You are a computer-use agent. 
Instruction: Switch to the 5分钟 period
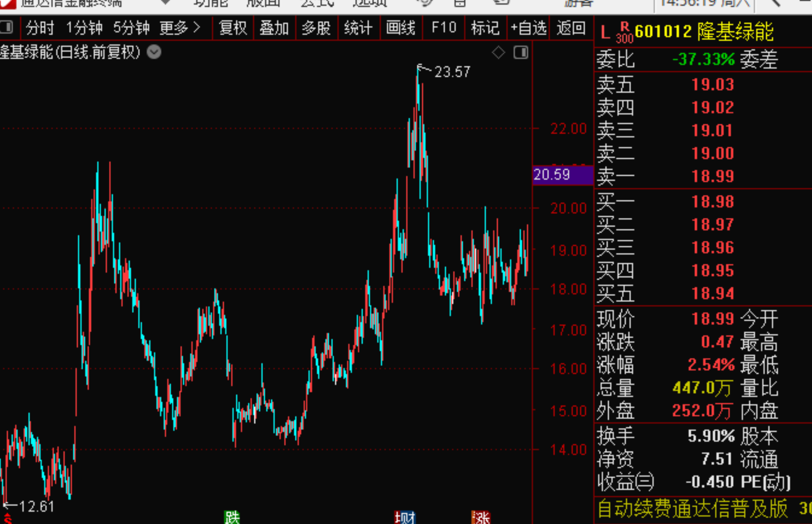[x=131, y=28]
